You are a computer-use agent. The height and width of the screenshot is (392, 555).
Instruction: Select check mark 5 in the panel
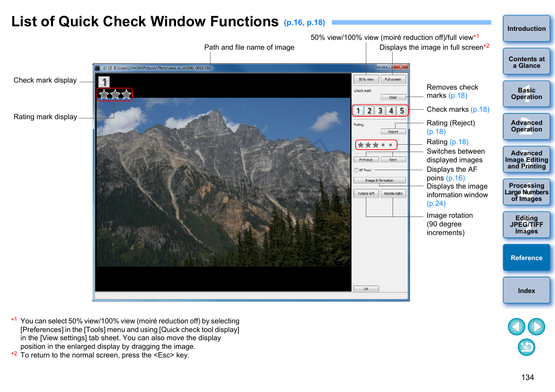pyautogui.click(x=402, y=111)
